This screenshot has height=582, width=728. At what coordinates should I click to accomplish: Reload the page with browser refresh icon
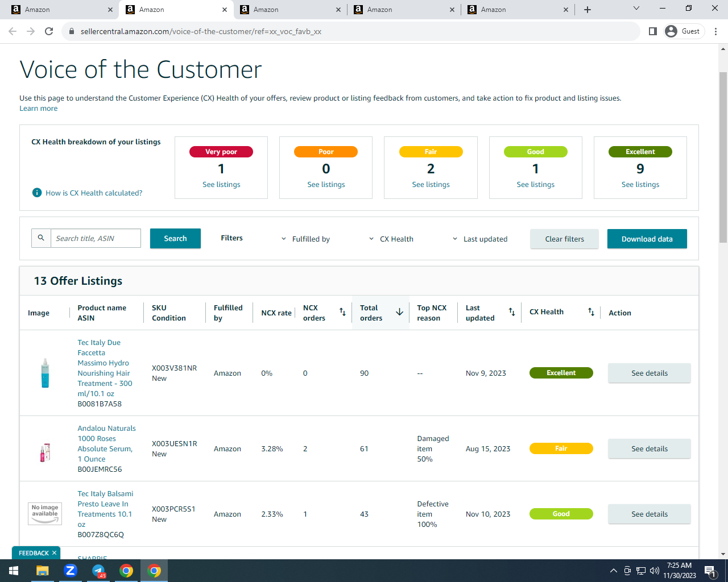click(x=49, y=31)
